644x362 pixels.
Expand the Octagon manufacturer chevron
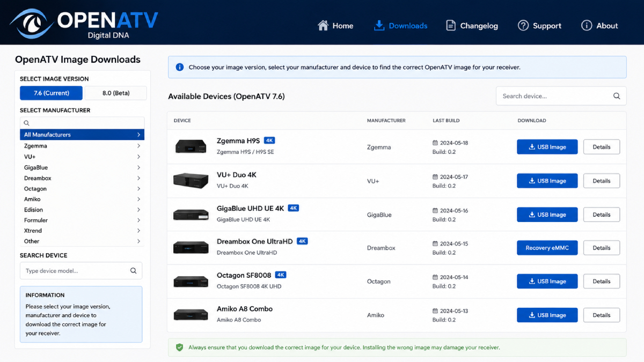tap(138, 189)
